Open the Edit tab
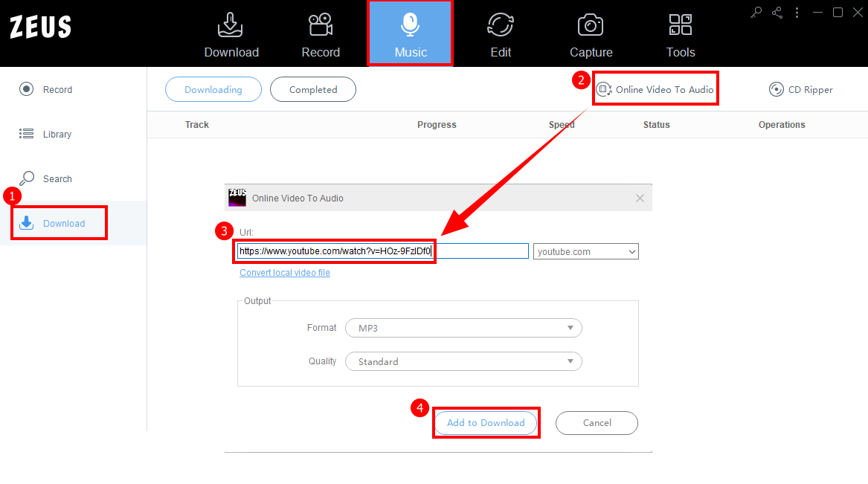868x484 pixels. click(501, 35)
